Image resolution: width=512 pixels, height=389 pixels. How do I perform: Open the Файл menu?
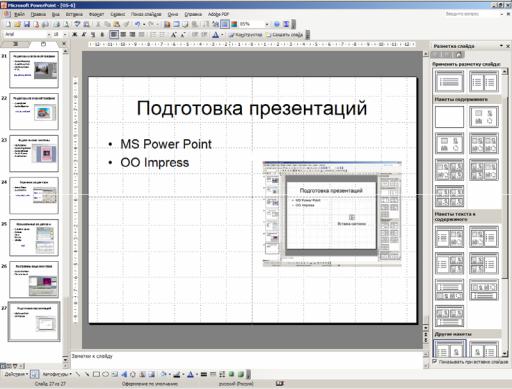point(19,14)
